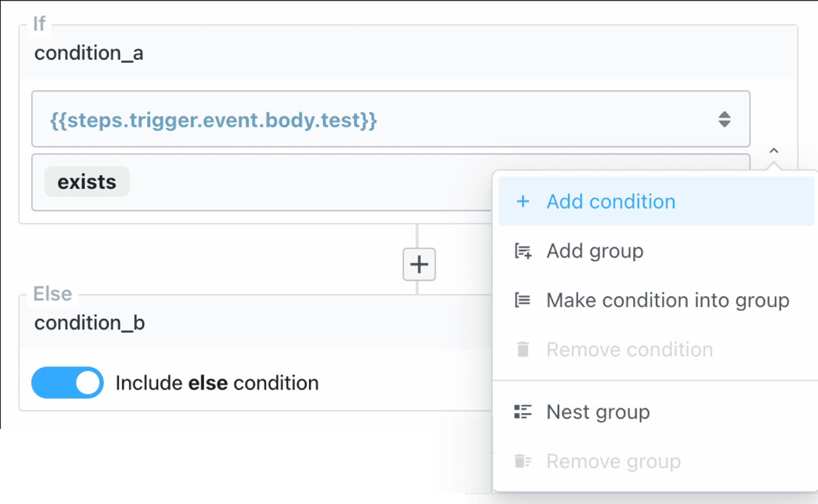Select Nest group menu entry

point(656,412)
